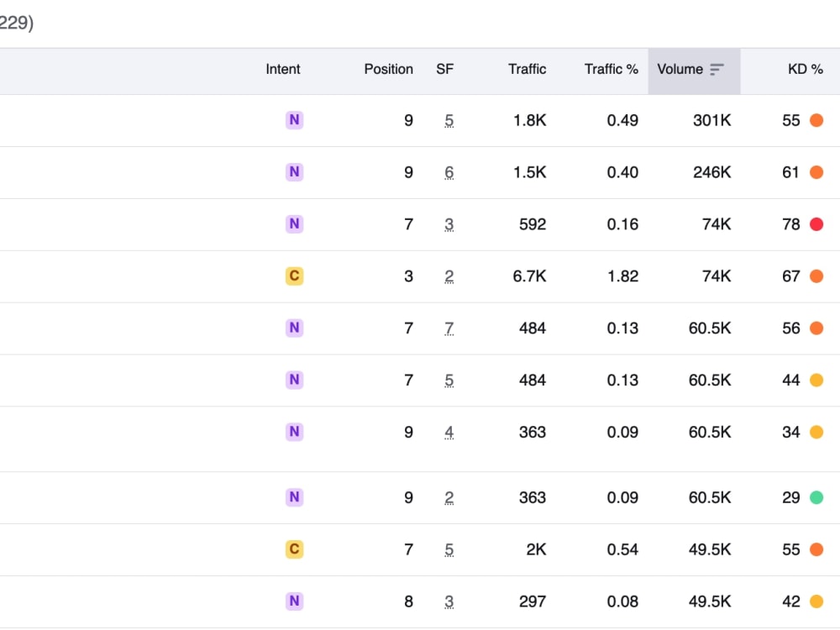The image size is (840, 630).
Task: Click the KD value 29
Action: 790,497
